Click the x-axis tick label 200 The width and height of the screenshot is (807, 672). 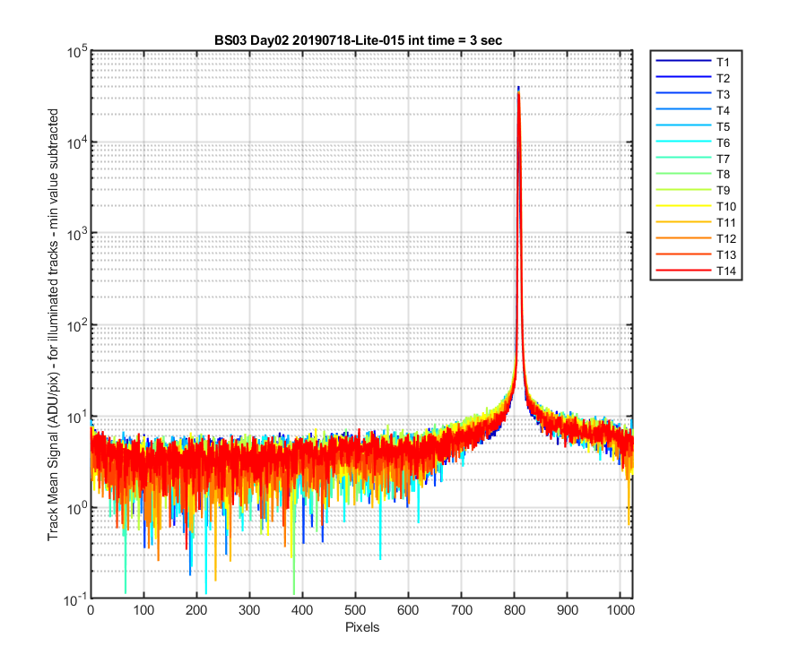[x=196, y=610]
